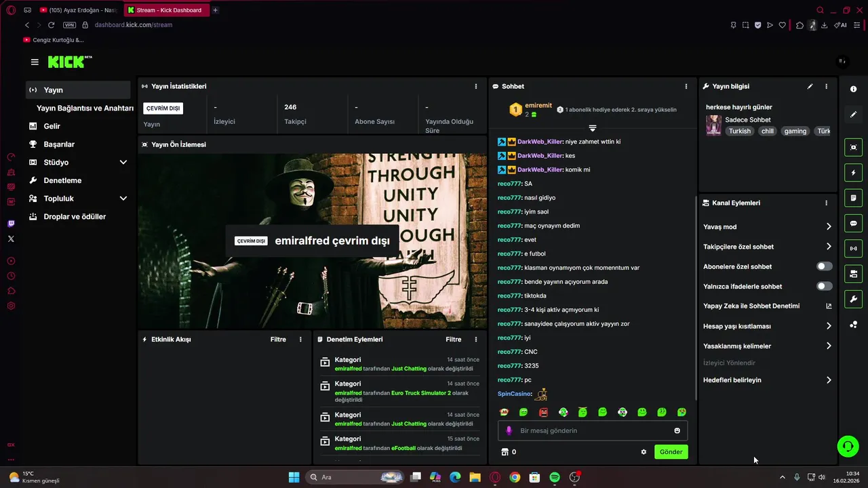Screen dimensions: 868x488
Task: Click the chill tag chip
Action: click(768, 131)
